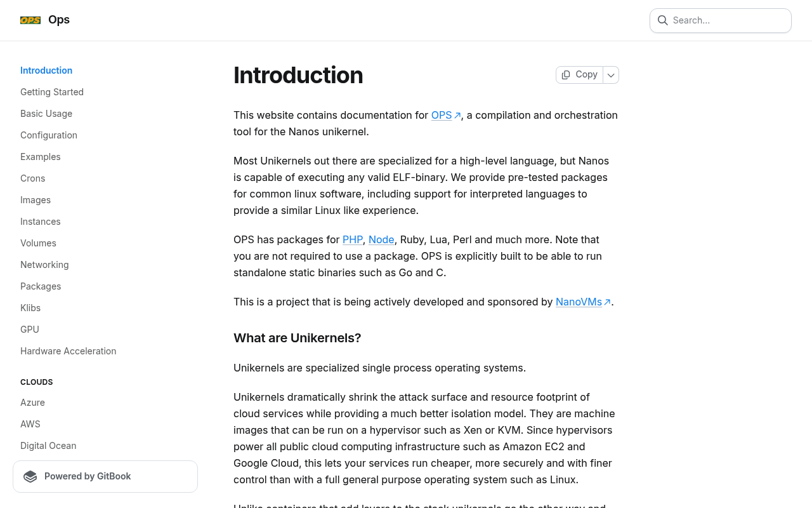Click the Ops site title
Image resolution: width=812 pixels, height=508 pixels.
tap(59, 20)
